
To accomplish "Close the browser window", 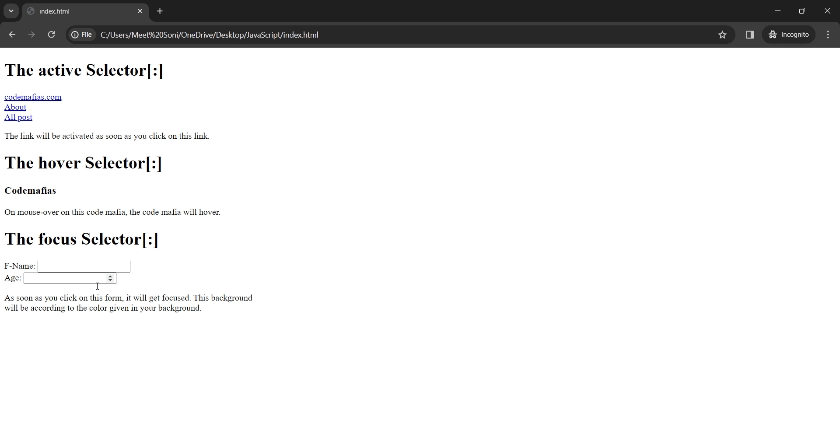I will 827,11.
